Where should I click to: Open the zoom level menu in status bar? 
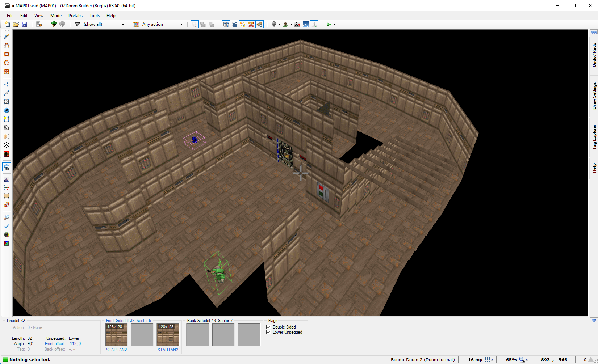(x=524, y=360)
